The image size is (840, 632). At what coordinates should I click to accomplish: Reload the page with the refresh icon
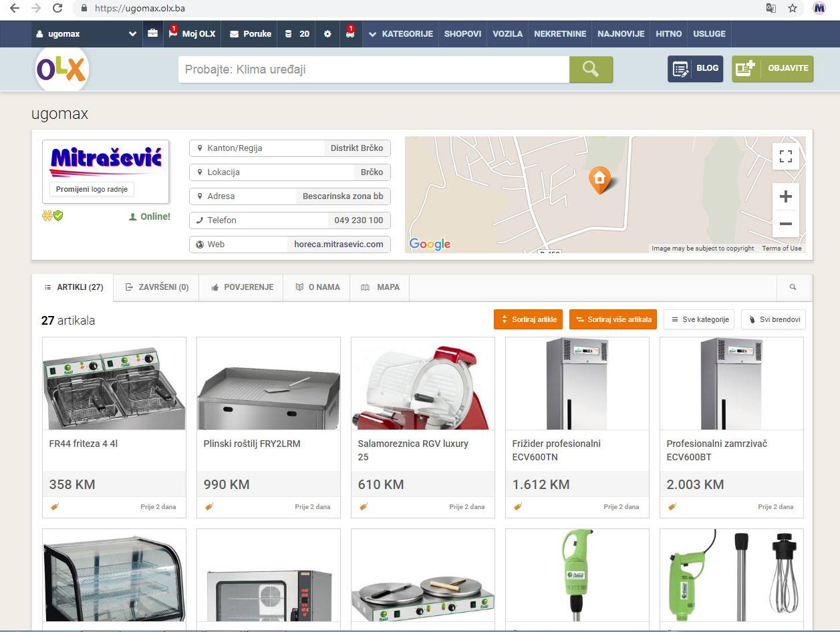57,8
